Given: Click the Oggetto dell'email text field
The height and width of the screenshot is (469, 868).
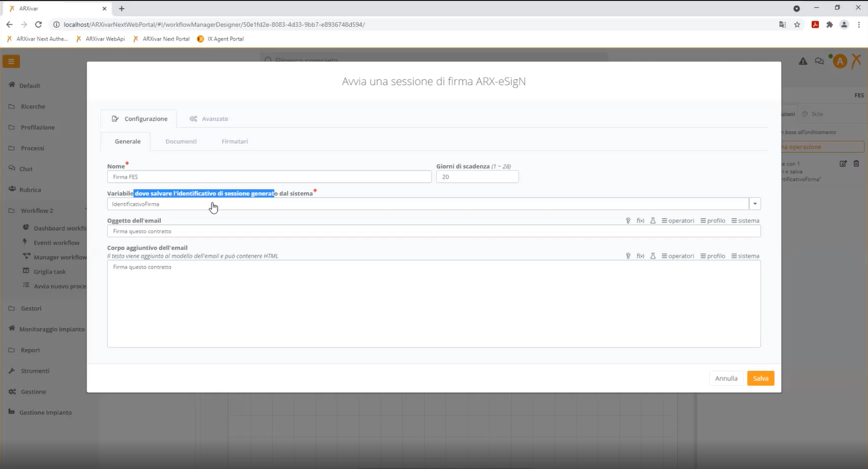Looking at the screenshot, I should (434, 231).
